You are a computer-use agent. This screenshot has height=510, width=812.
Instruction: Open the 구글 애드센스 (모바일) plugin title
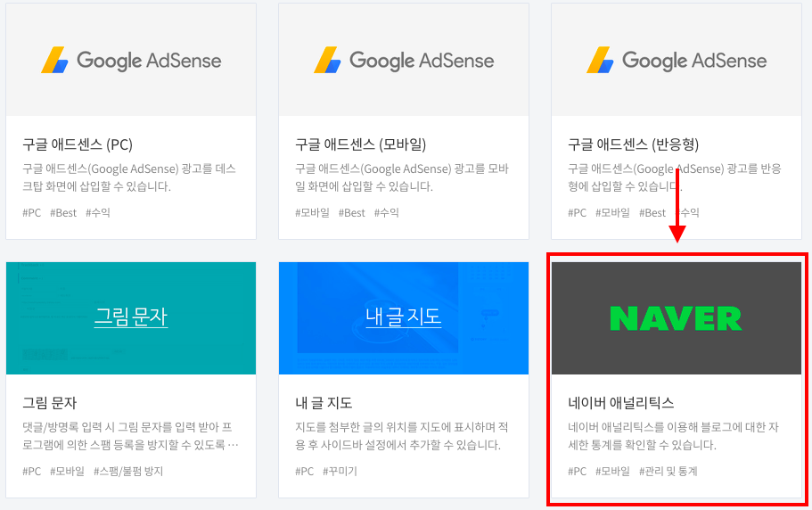click(360, 144)
